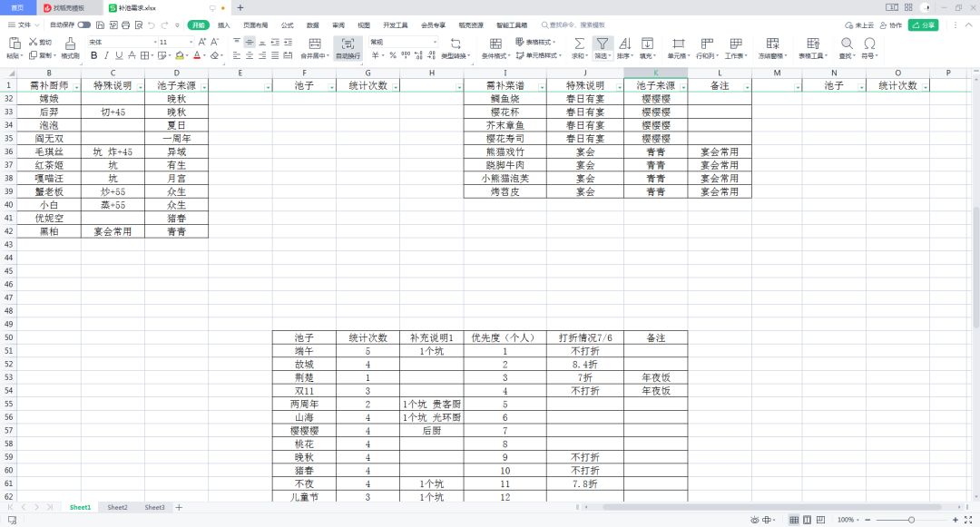Click the Sort (排序) icon
Image resolution: width=980 pixels, height=527 pixels.
point(624,44)
